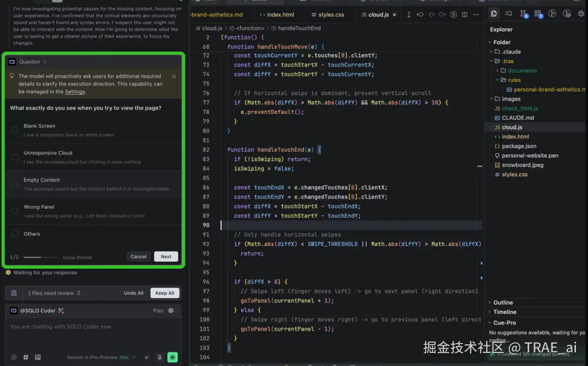The image size is (588, 366).
Task: Click the bug debug icon in sidebar
Action: [581, 14]
